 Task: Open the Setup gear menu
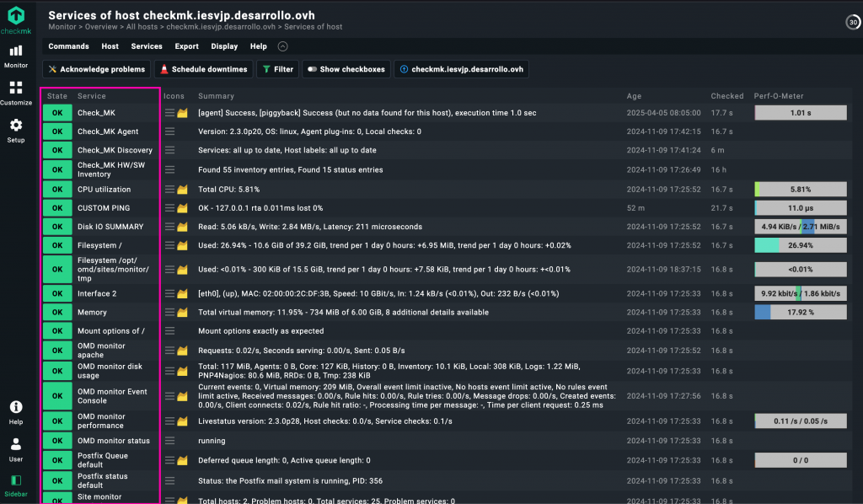(16, 130)
